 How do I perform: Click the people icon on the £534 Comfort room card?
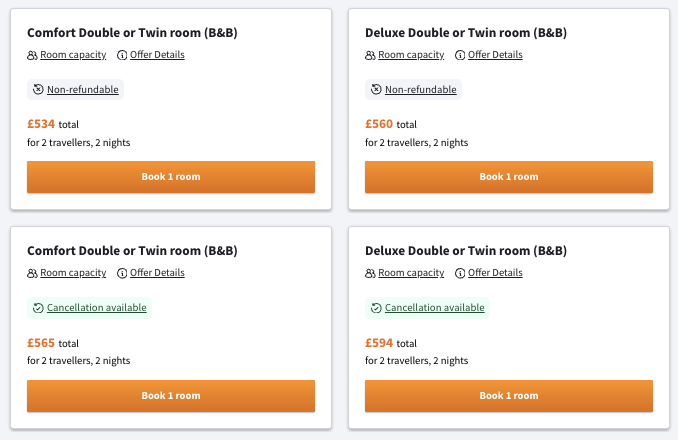click(33, 55)
